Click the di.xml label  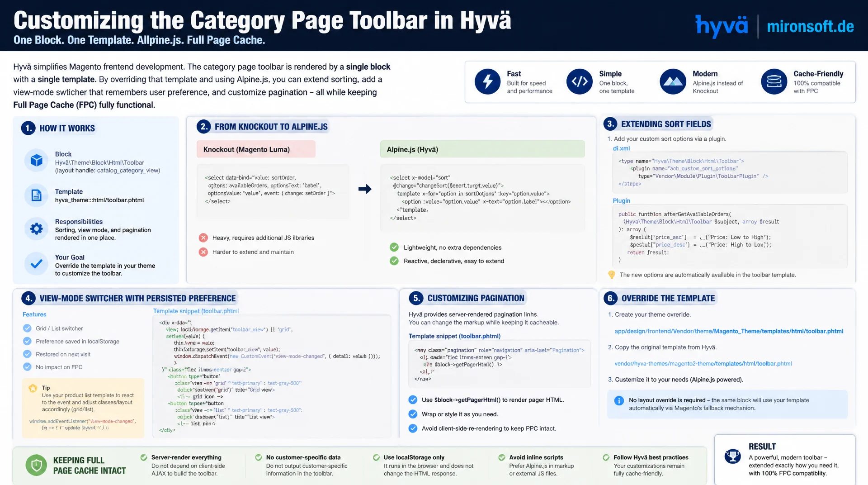[x=621, y=148]
